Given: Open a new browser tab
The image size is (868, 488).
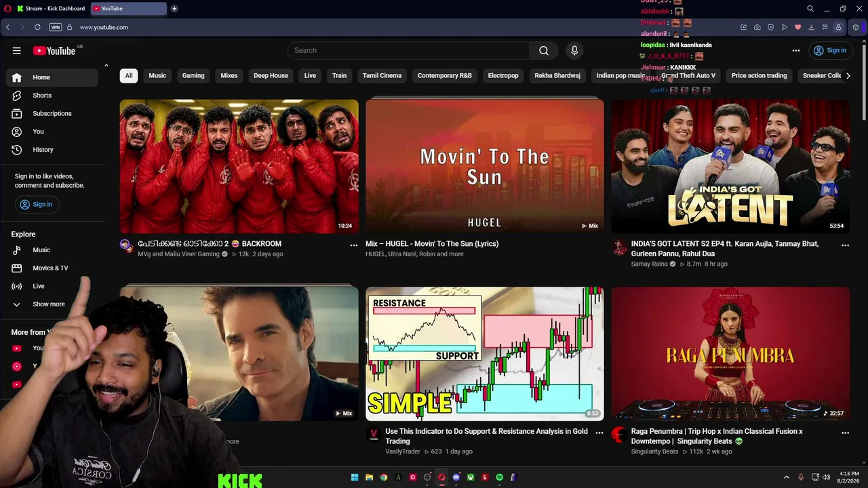Looking at the screenshot, I should pyautogui.click(x=174, y=9).
